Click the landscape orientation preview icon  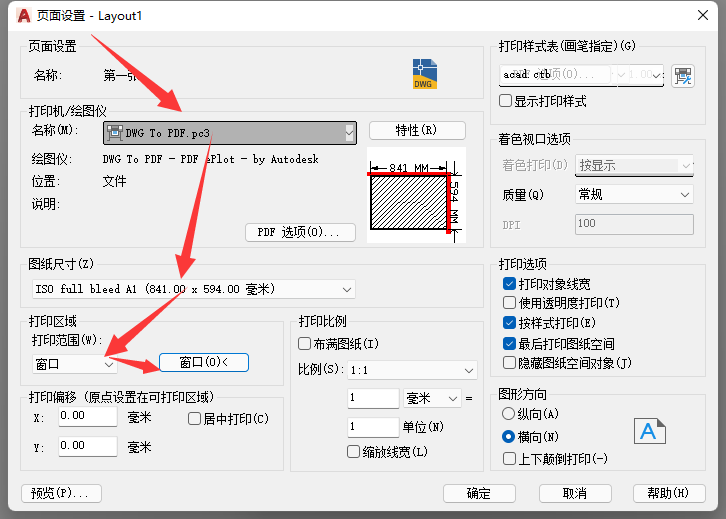click(650, 431)
